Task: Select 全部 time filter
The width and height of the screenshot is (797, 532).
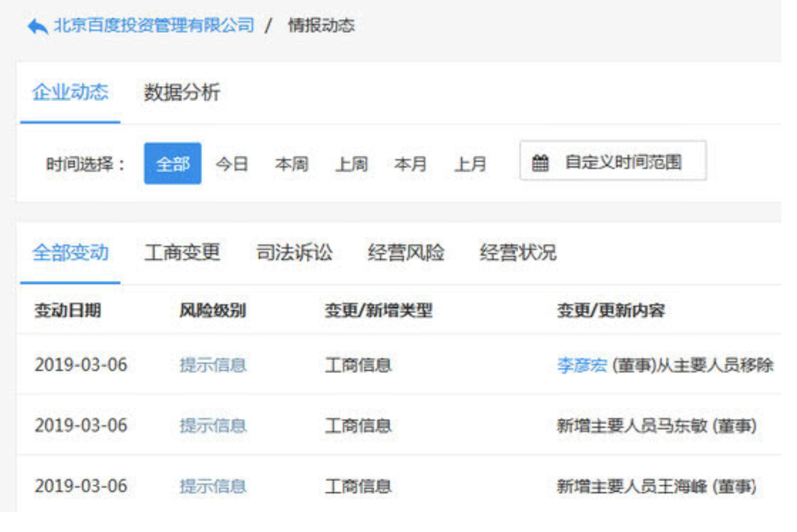Action: tap(173, 164)
